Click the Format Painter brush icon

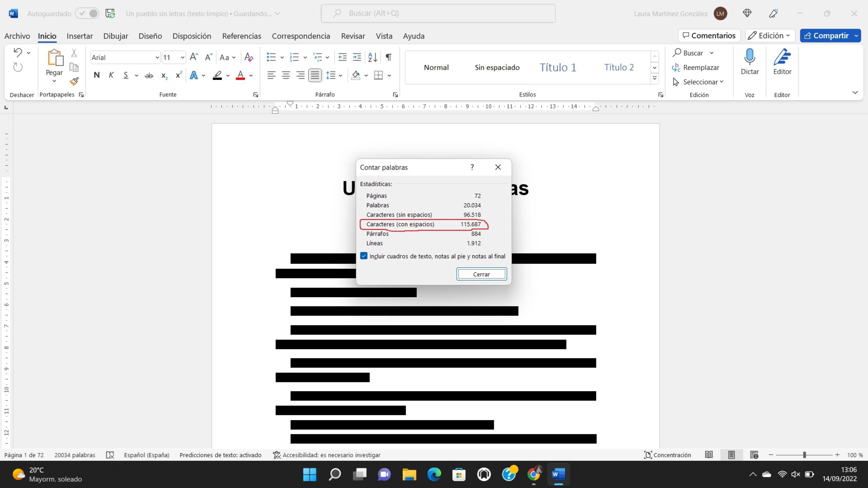click(74, 81)
